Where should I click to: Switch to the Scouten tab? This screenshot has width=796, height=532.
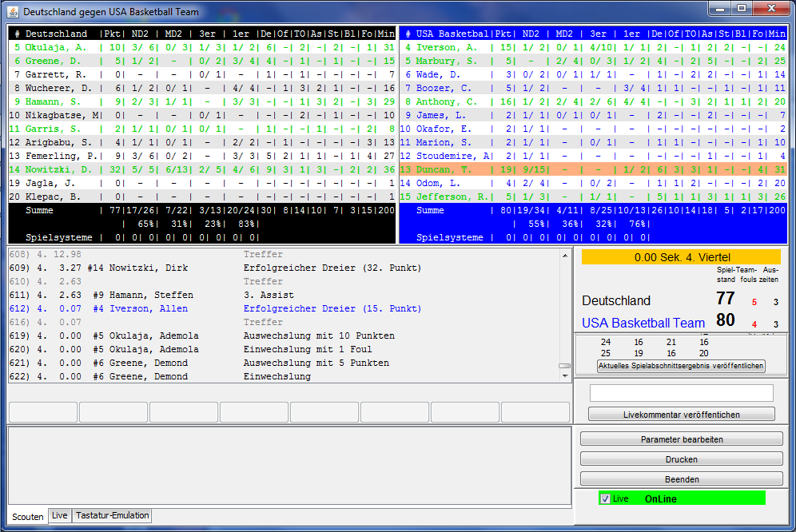tap(27, 517)
